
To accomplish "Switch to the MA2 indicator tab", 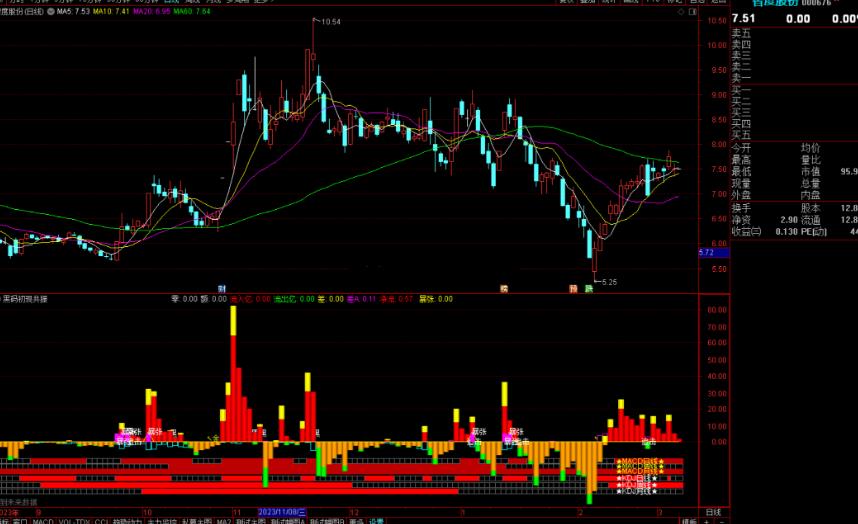I will pos(223,521).
